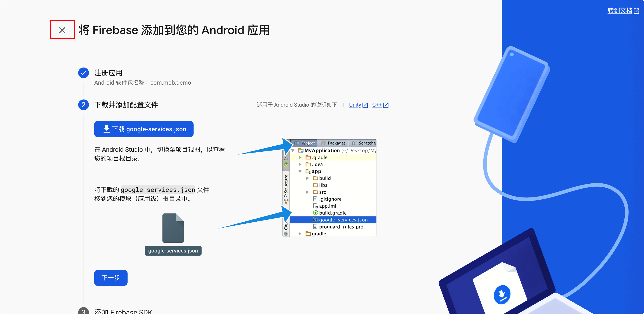Click the download arrow icon in the download button
Viewport: 644px width, 314px height.
click(x=106, y=129)
